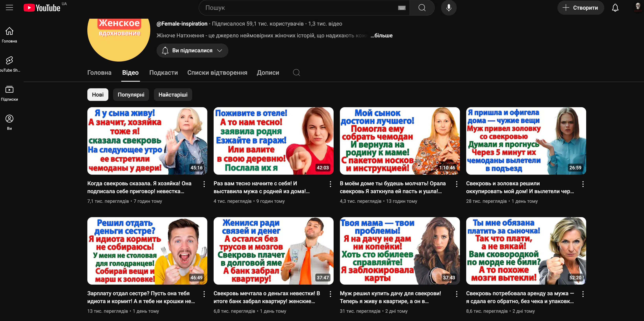Play the 37:47 'Женился ради связей' thumbnail
The width and height of the screenshot is (644, 321).
tap(273, 251)
